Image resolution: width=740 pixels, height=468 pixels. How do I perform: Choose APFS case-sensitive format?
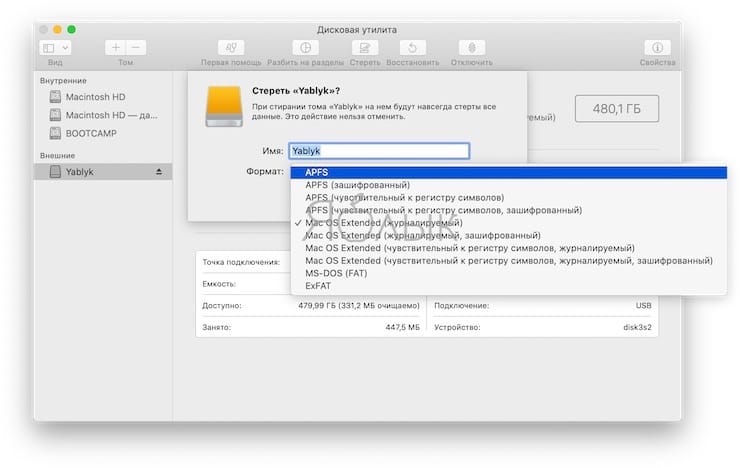tap(509, 198)
